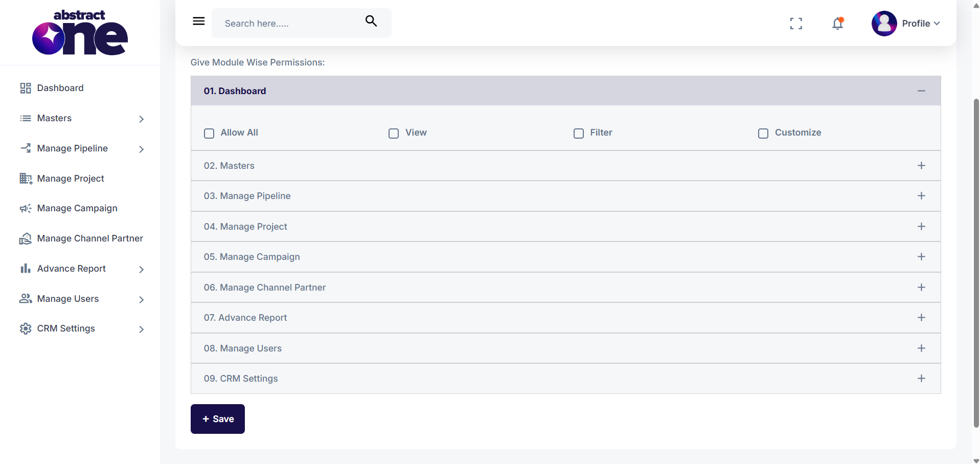The image size is (980, 464).
Task: Expand Manage Pipeline sidebar chevron
Action: click(x=142, y=149)
